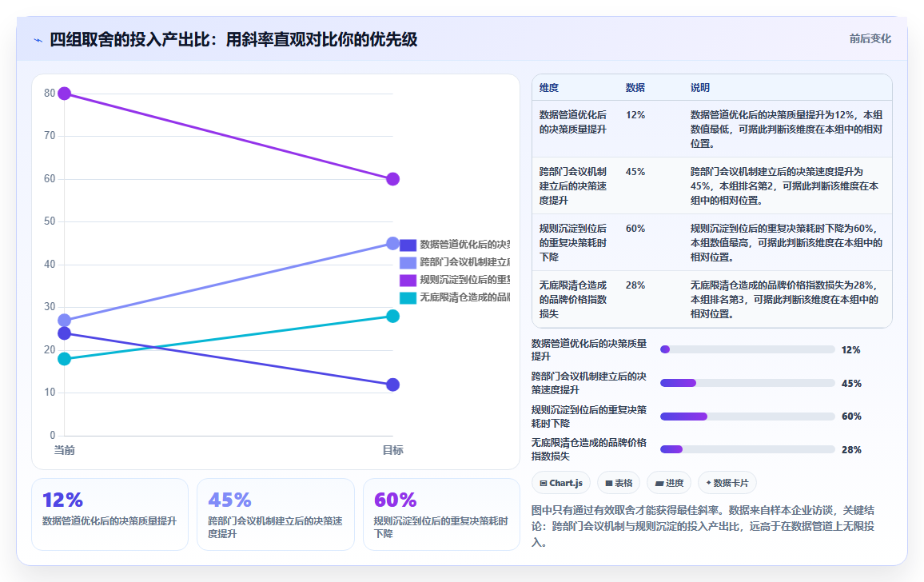Toggle the 无底限清仓 legend swatch (cyan)
Viewport: 924px width, 582px height.
click(x=408, y=297)
